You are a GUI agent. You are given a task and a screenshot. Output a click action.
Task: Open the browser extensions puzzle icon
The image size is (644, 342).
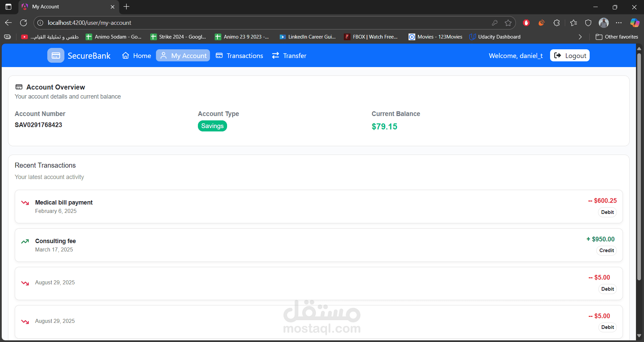[x=557, y=23]
